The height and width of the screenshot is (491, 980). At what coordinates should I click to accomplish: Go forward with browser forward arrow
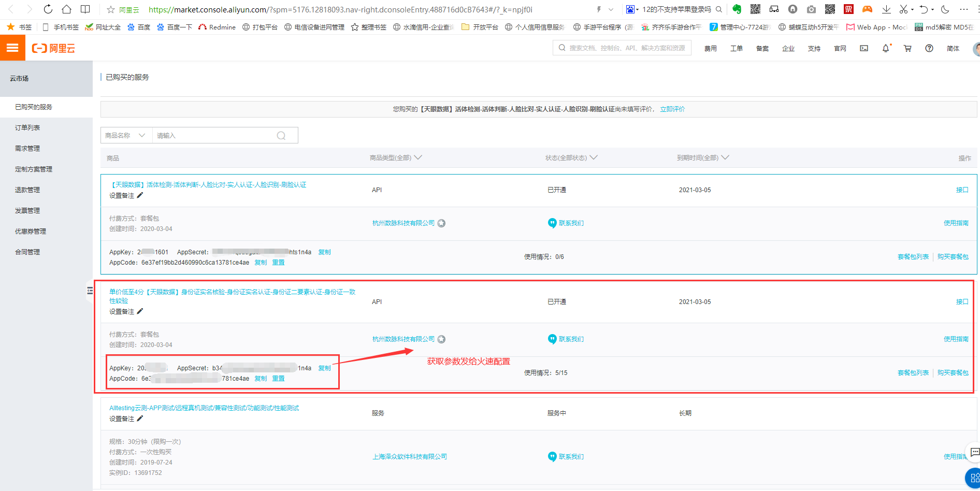click(29, 9)
